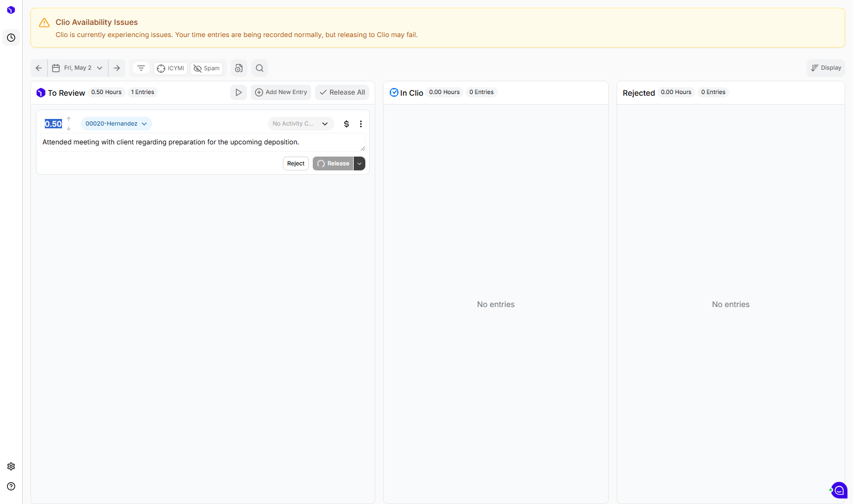Open the entry three-dot menu
The height and width of the screenshot is (504, 853).
tap(361, 124)
